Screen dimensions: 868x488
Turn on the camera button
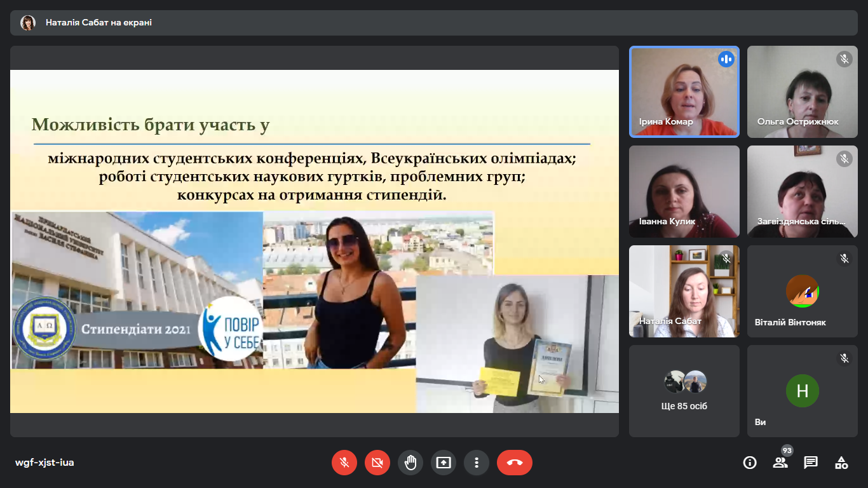click(x=377, y=463)
